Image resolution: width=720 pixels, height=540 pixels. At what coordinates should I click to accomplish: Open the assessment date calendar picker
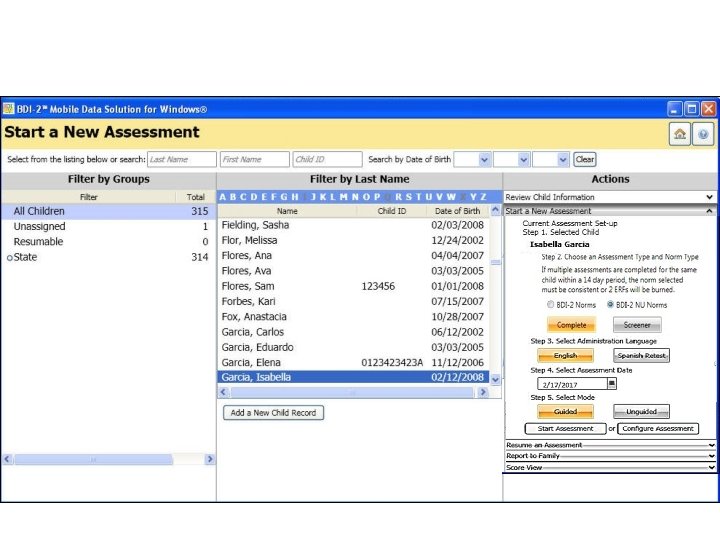coord(612,383)
